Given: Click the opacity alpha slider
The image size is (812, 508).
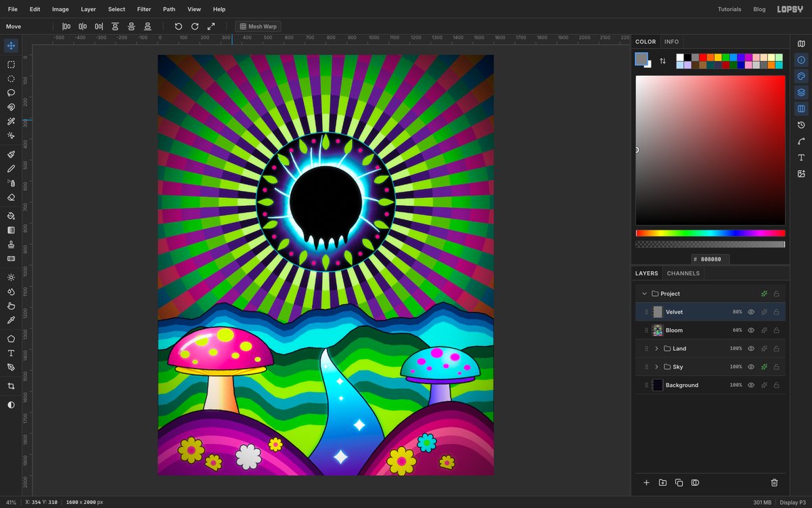Looking at the screenshot, I should coord(710,245).
